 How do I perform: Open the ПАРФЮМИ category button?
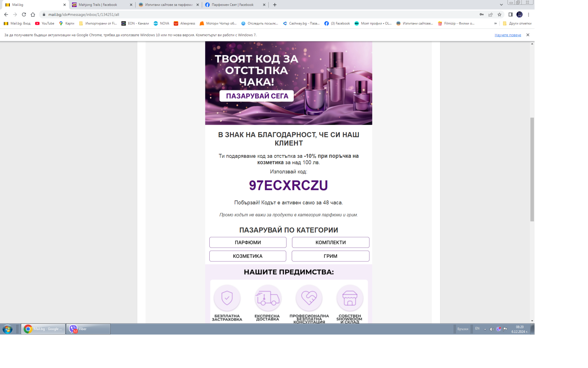248,242
